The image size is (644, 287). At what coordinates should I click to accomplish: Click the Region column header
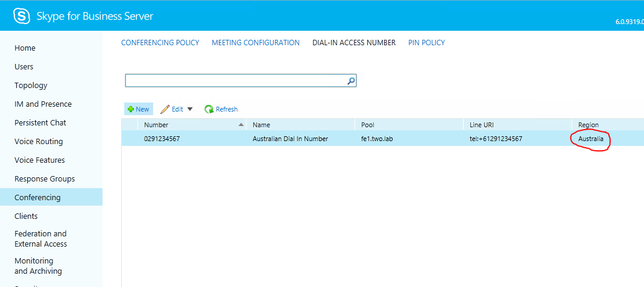pos(589,125)
